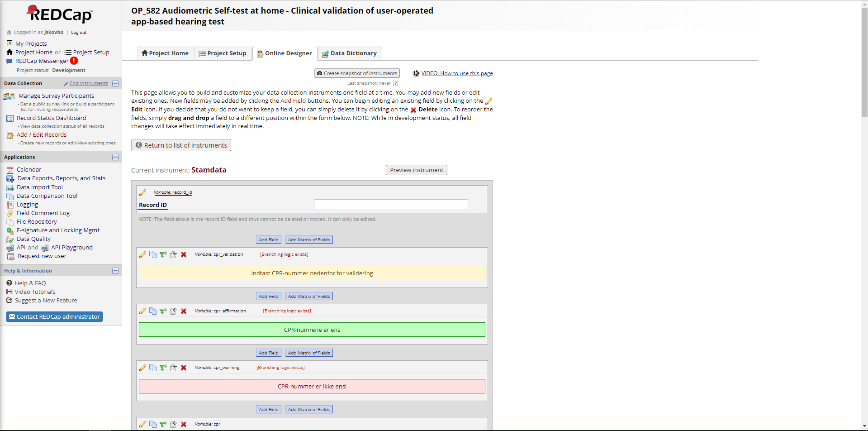Open branching logic for cpr_validation field
Viewport: 868px width, 431px height.
click(x=163, y=254)
